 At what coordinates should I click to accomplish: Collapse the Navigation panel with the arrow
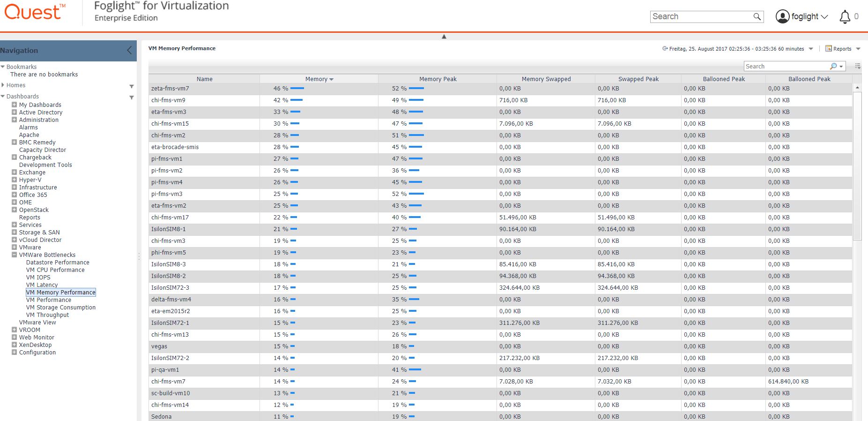pos(129,50)
